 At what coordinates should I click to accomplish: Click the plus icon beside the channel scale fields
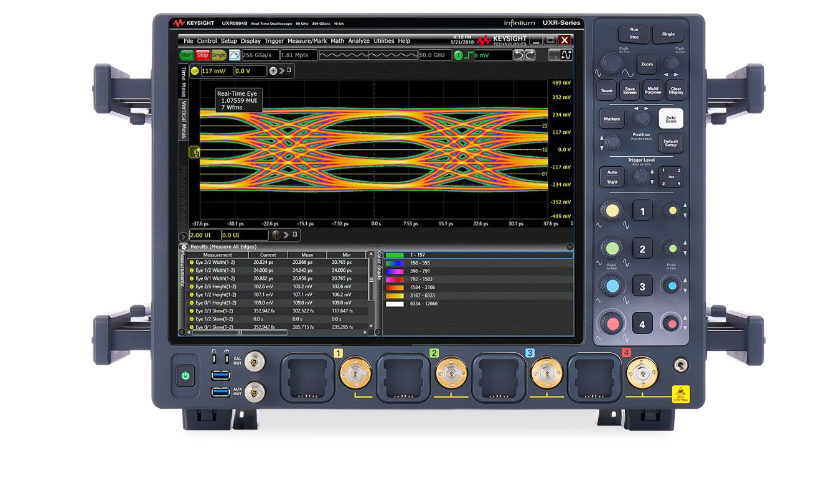[x=273, y=70]
